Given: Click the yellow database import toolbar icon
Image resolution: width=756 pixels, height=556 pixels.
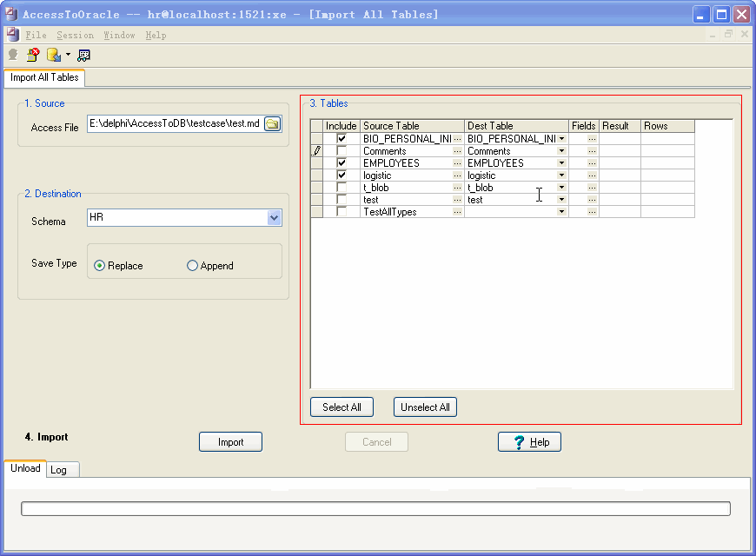Looking at the screenshot, I should click(54, 55).
